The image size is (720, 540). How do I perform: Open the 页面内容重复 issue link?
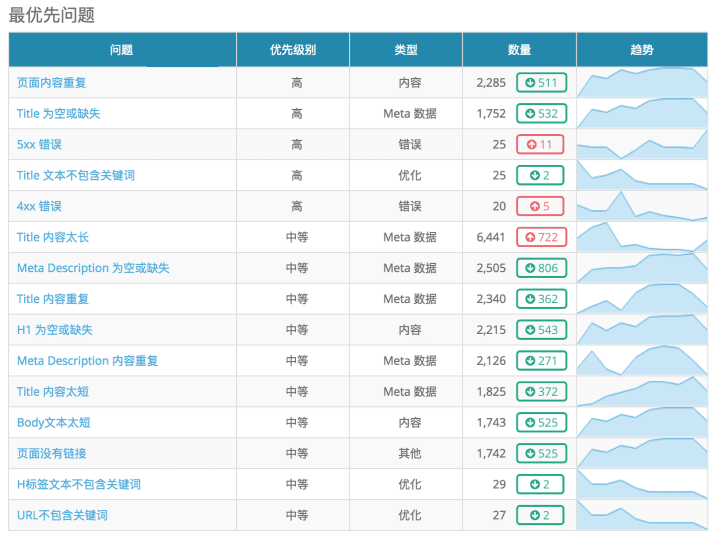[51, 83]
